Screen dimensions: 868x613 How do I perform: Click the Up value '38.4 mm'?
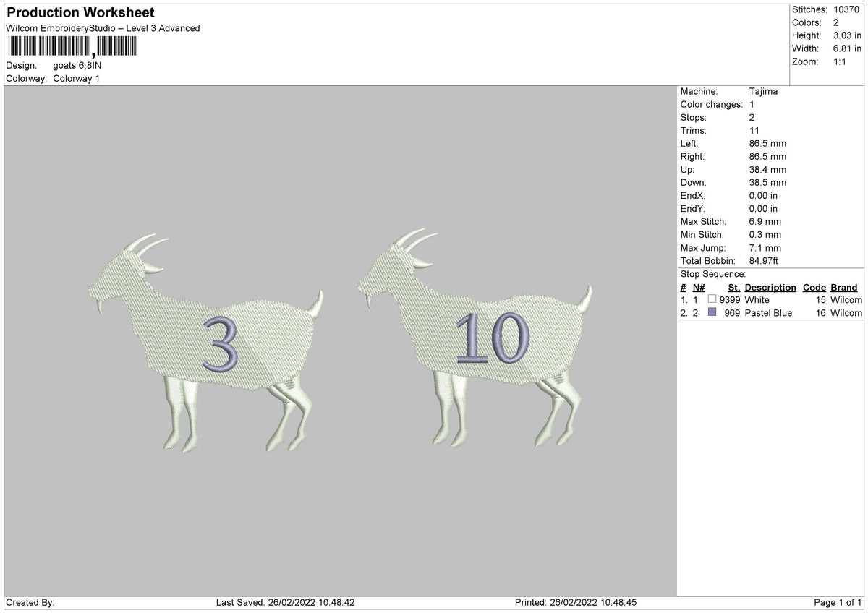pyautogui.click(x=768, y=170)
